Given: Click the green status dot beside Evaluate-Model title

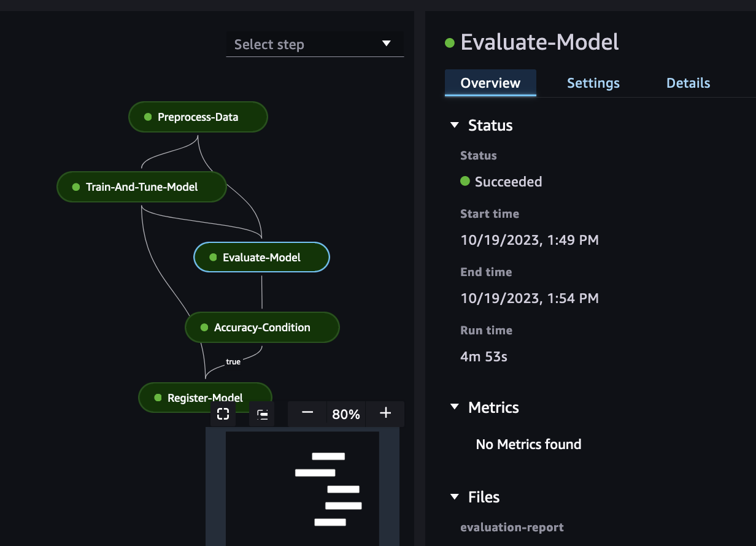Looking at the screenshot, I should [450, 42].
